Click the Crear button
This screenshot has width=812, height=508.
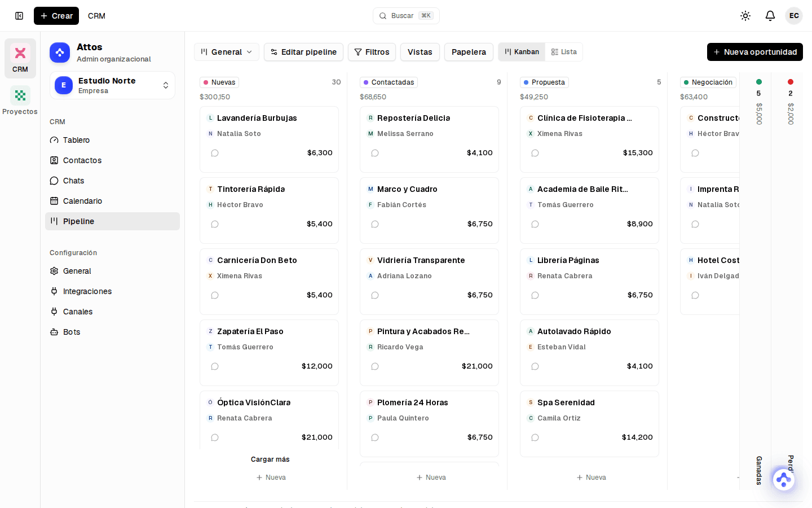click(56, 16)
